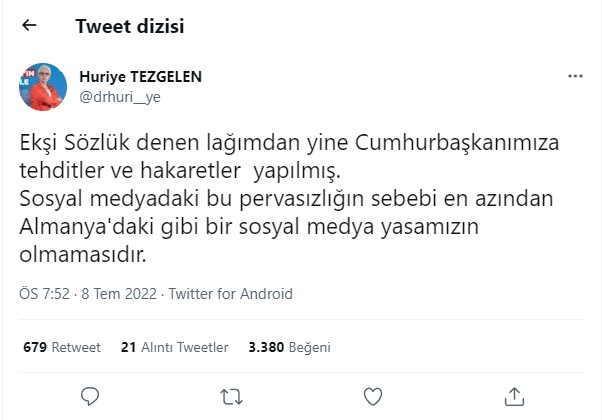602x420 pixels.
Task: Open the @drhuri__ye handle link
Action: [x=119, y=96]
